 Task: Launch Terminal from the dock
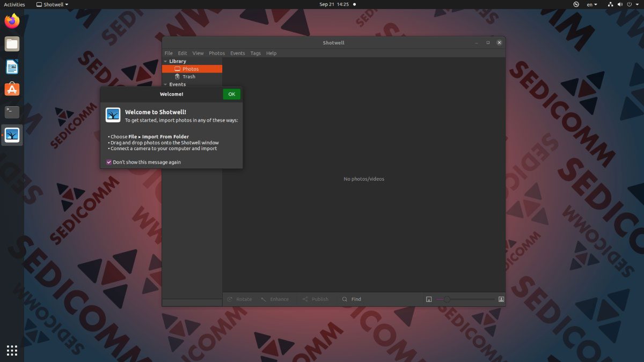pyautogui.click(x=12, y=112)
